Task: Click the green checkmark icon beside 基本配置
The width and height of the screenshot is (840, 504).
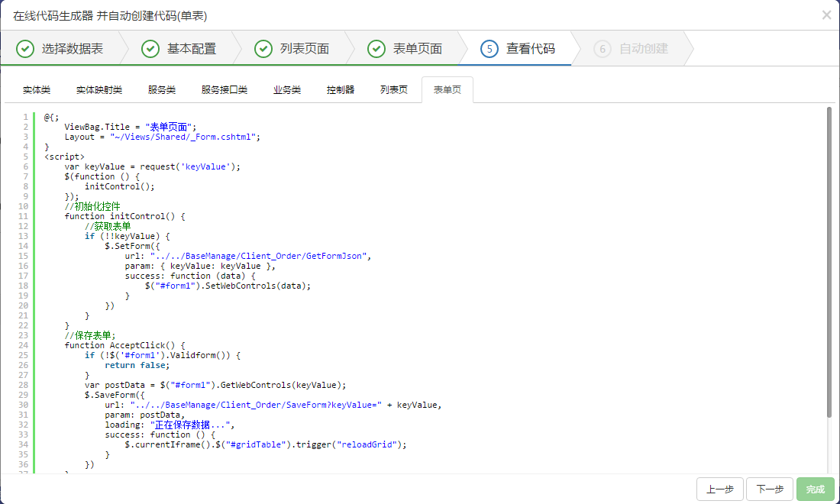Action: click(150, 49)
